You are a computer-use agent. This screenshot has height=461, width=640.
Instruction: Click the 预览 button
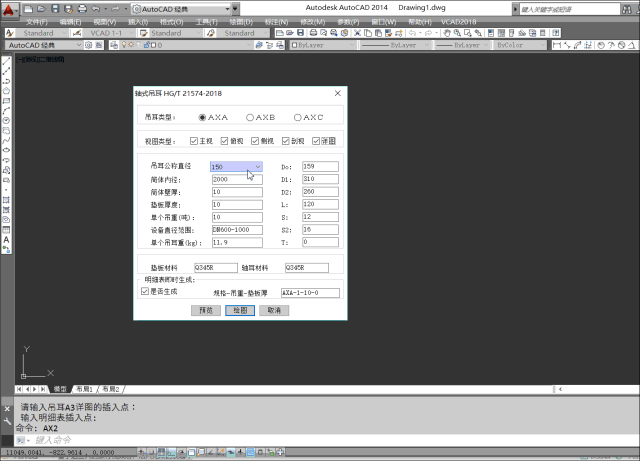pos(205,310)
